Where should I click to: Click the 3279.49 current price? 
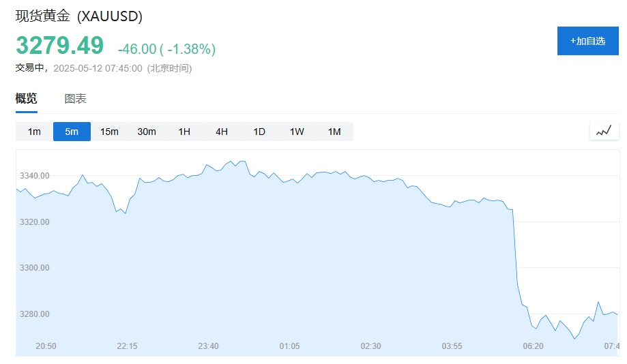[x=60, y=46]
